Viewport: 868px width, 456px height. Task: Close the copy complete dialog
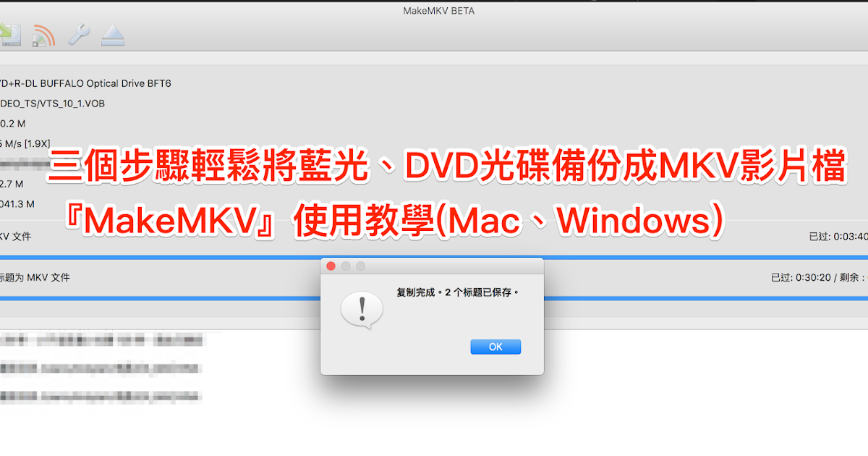click(331, 266)
